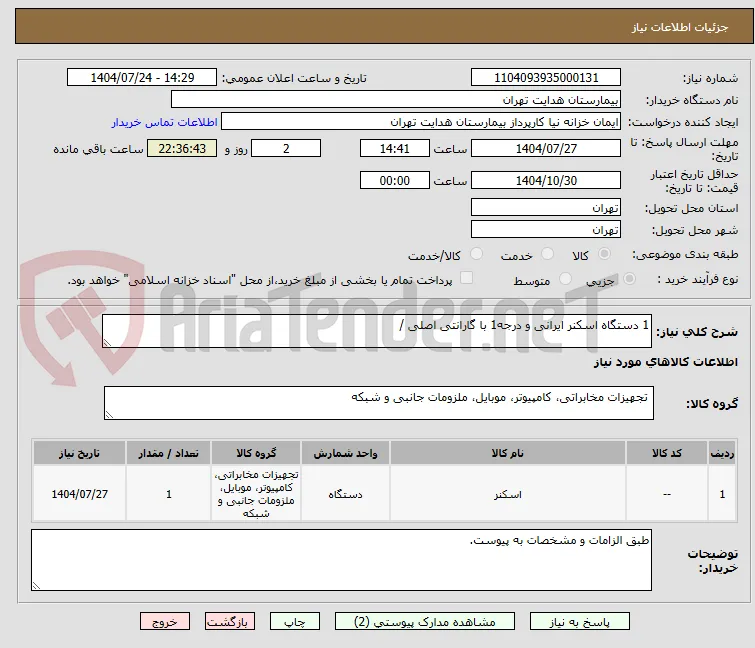
Task: Click the 'تاریخ نیاز' column header
Action: tap(79, 453)
